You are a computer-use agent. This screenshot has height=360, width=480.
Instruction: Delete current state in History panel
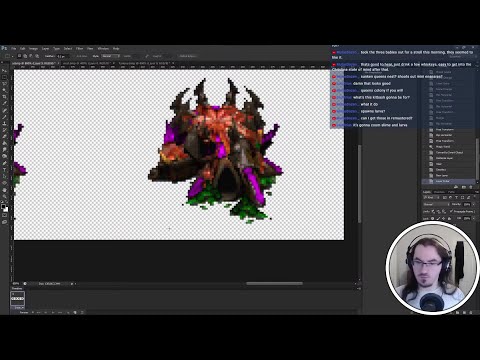471,187
